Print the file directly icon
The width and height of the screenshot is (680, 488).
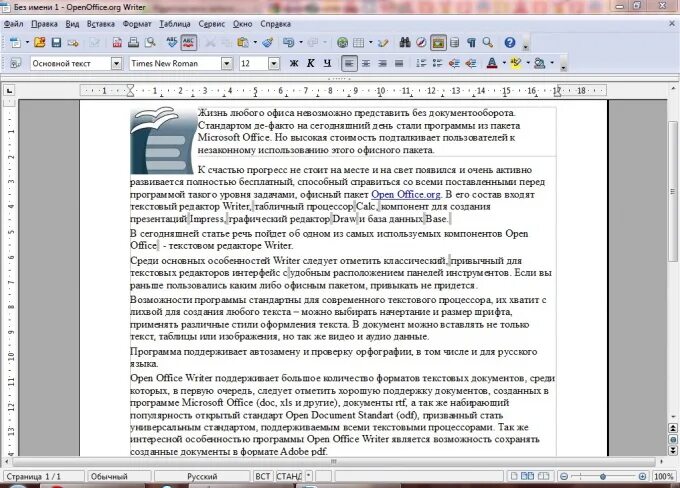click(134, 43)
